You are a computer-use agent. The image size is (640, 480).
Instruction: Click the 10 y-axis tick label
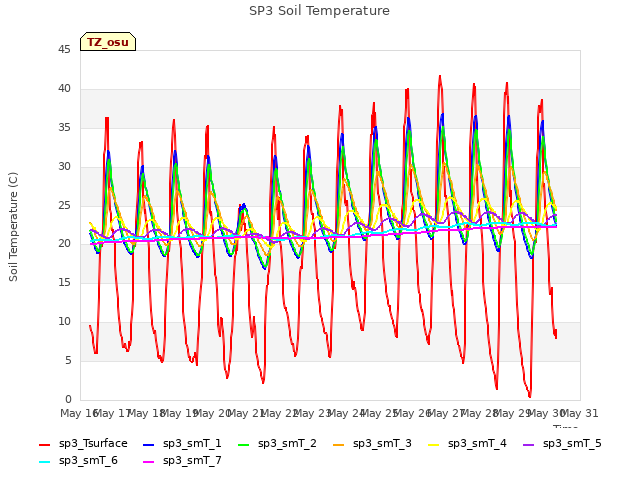[x=64, y=322]
